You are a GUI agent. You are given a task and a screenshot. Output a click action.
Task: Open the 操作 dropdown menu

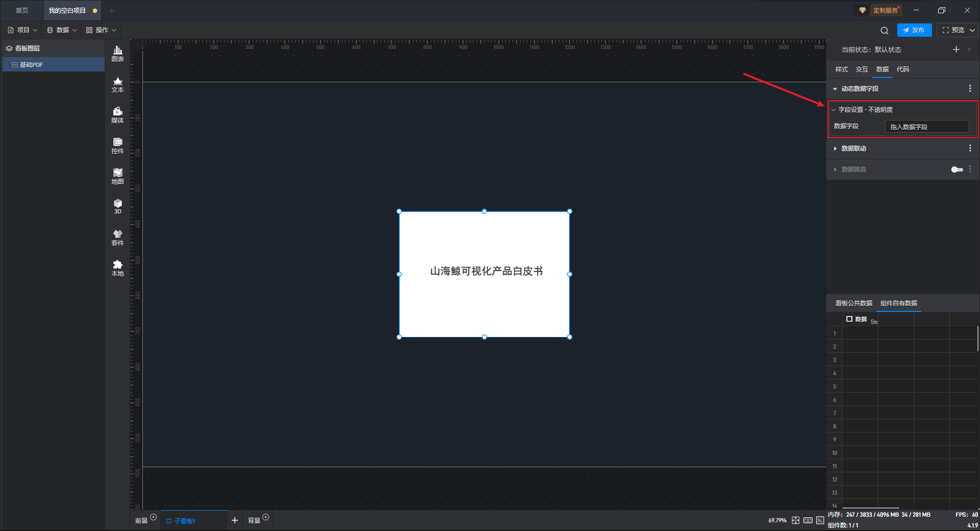point(101,30)
